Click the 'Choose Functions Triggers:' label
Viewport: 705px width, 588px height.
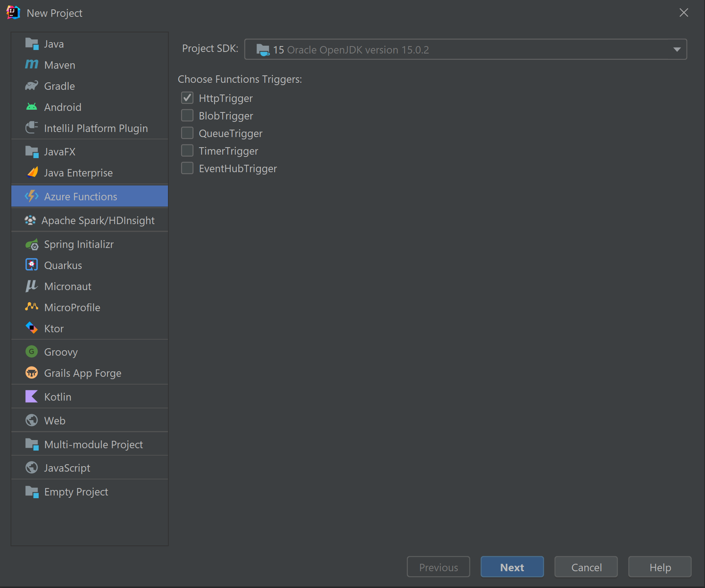(240, 79)
